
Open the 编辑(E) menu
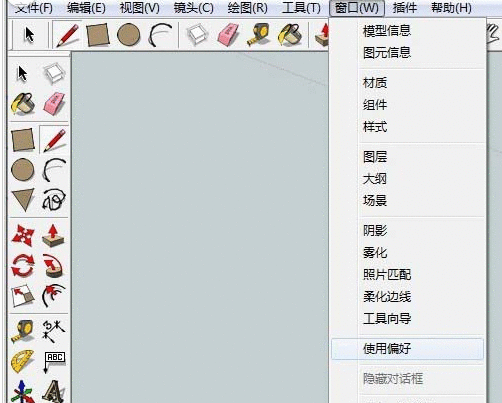coord(86,8)
